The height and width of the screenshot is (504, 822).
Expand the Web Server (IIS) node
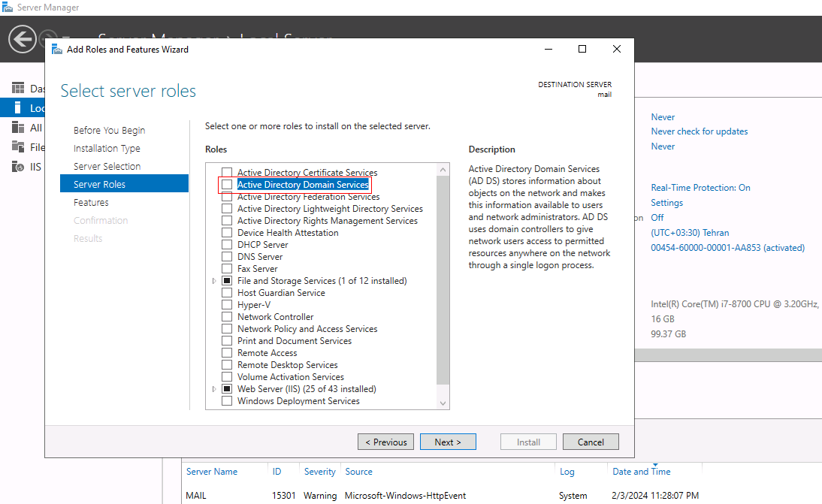pos(214,389)
